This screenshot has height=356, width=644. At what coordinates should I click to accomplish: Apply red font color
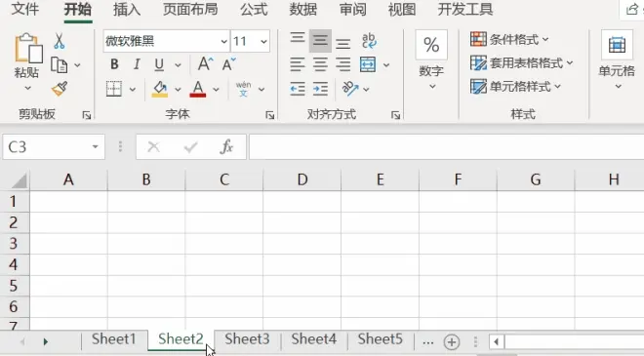pyautogui.click(x=197, y=89)
